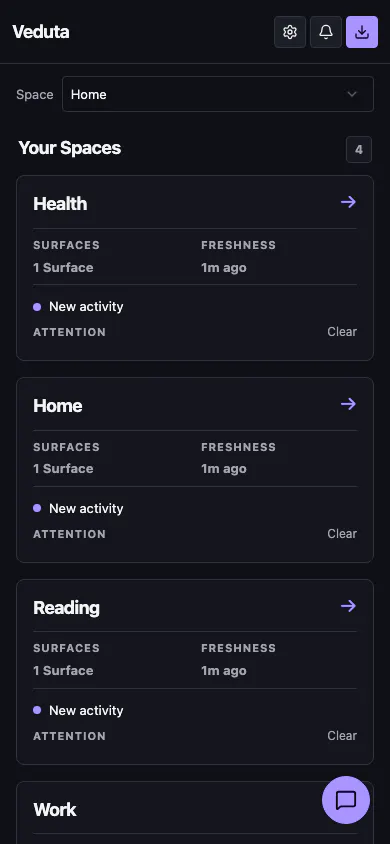
Task: Clear attention on the Home card
Action: click(342, 533)
